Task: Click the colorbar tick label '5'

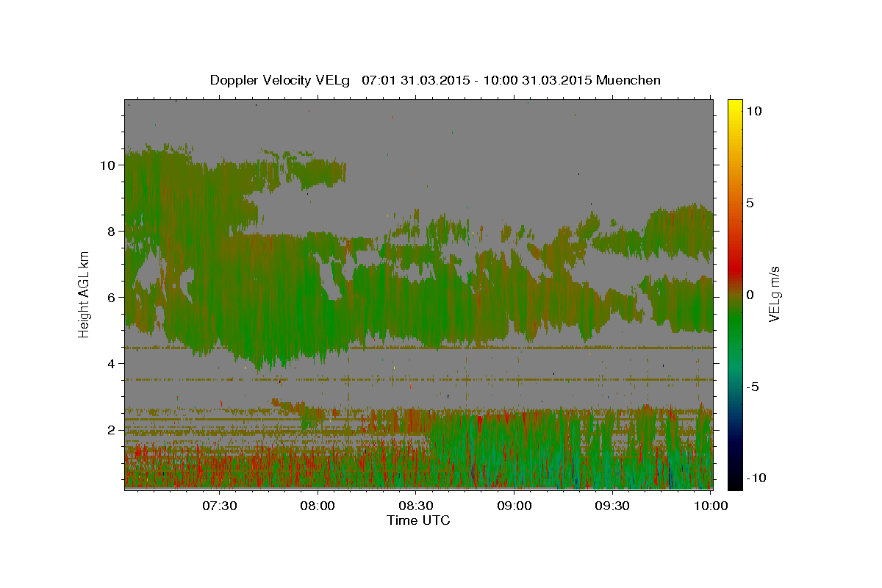Action: pos(750,203)
